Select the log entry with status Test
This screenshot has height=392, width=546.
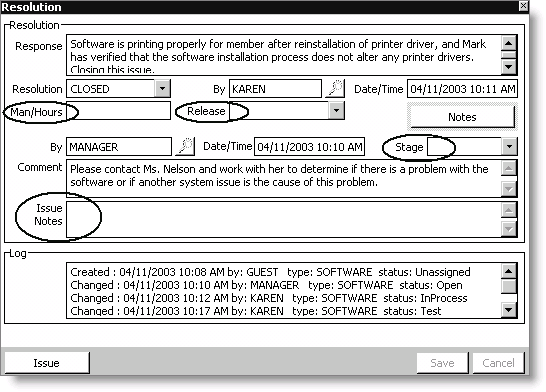(256, 311)
